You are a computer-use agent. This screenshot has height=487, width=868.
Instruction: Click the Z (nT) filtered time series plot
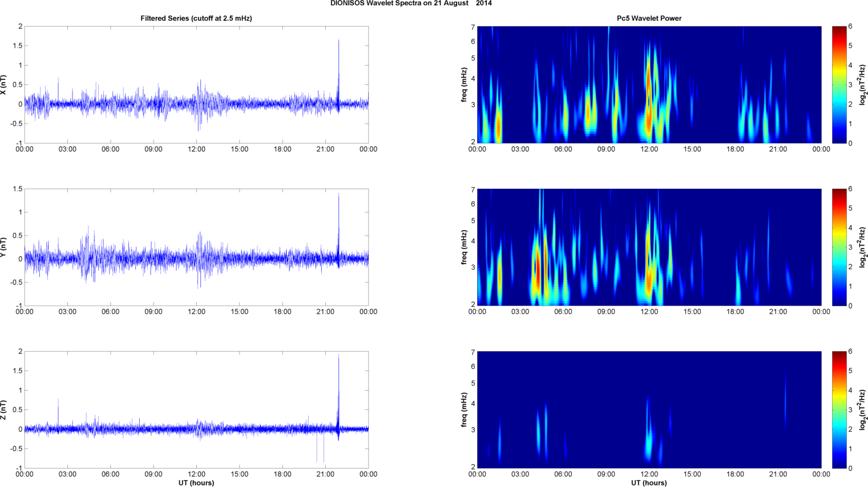pyautogui.click(x=196, y=409)
